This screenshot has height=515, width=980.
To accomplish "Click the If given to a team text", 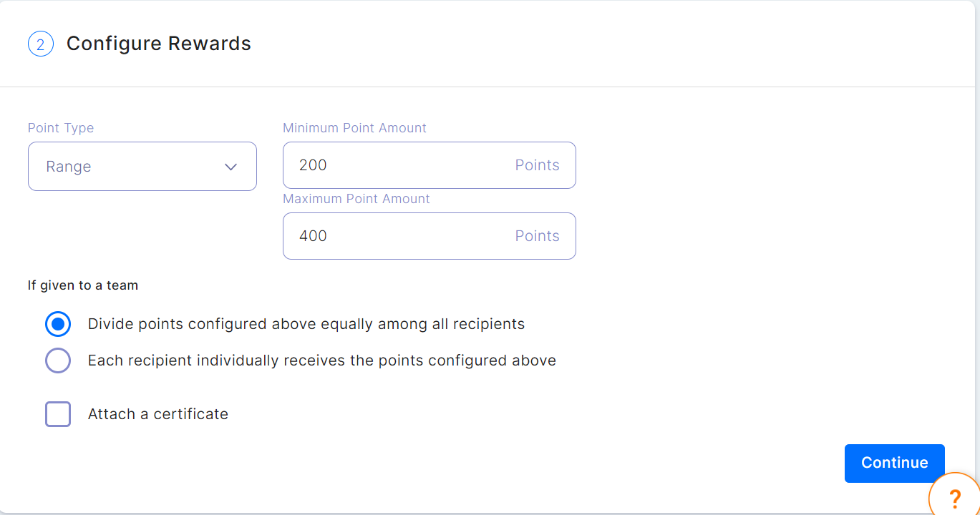I will (83, 285).
